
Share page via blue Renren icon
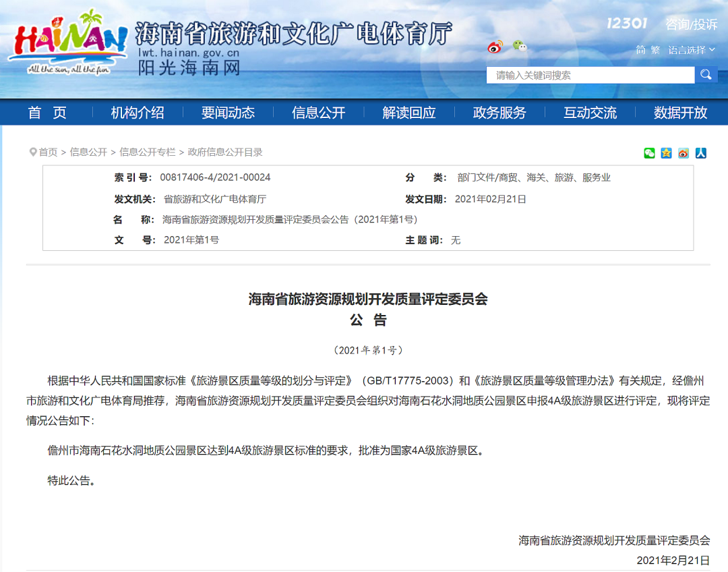point(700,153)
